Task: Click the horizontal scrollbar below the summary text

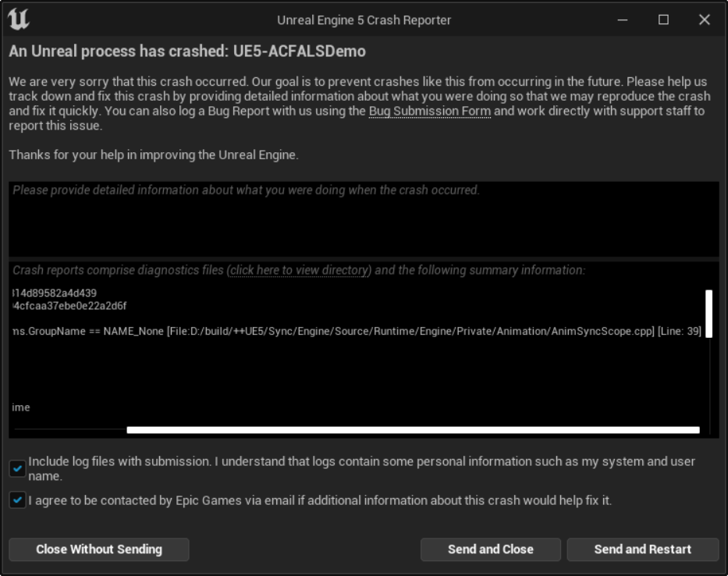Action: pyautogui.click(x=414, y=428)
